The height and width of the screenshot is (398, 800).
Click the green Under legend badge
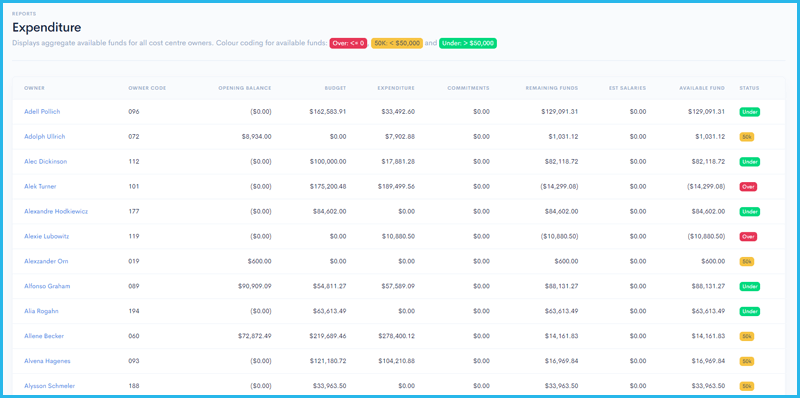pos(468,43)
